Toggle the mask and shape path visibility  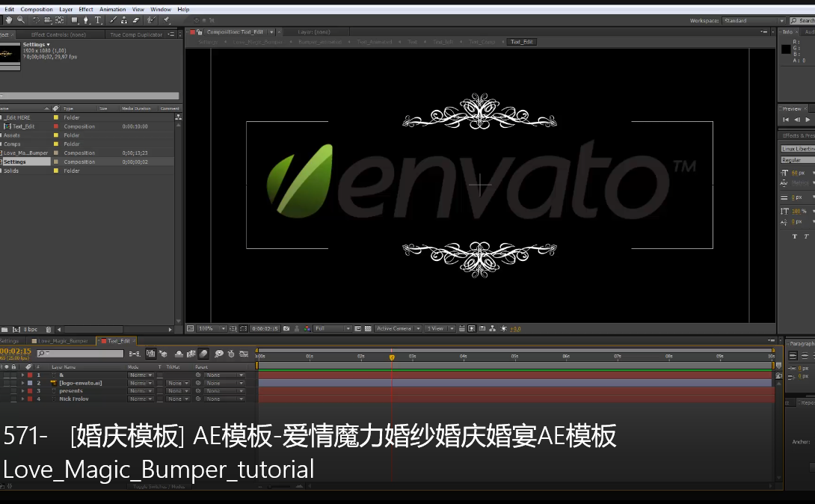[243, 328]
